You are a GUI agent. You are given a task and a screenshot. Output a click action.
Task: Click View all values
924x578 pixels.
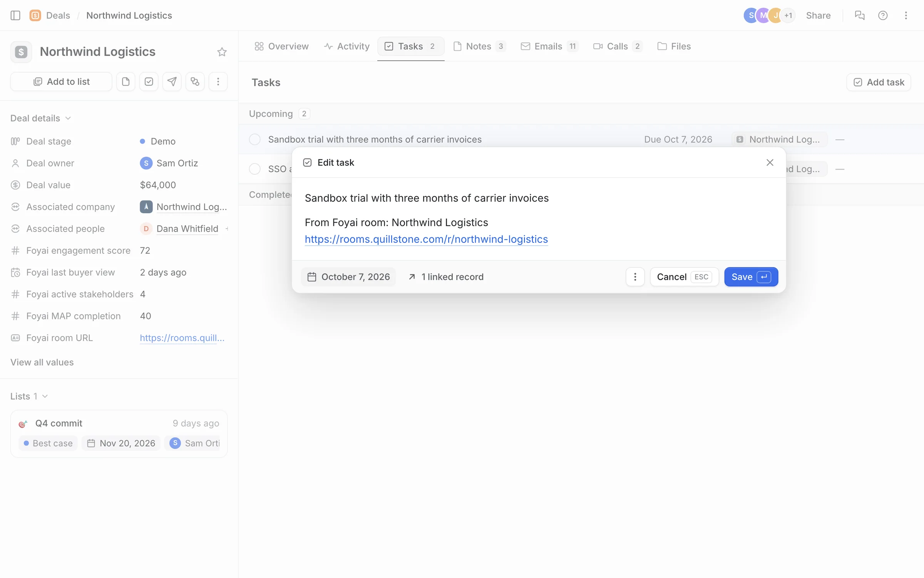(42, 363)
